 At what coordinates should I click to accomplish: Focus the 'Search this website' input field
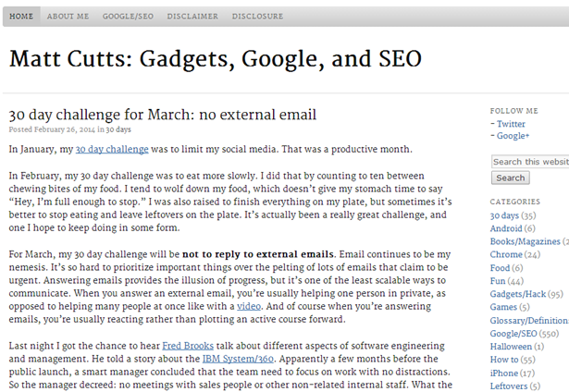[530, 162]
